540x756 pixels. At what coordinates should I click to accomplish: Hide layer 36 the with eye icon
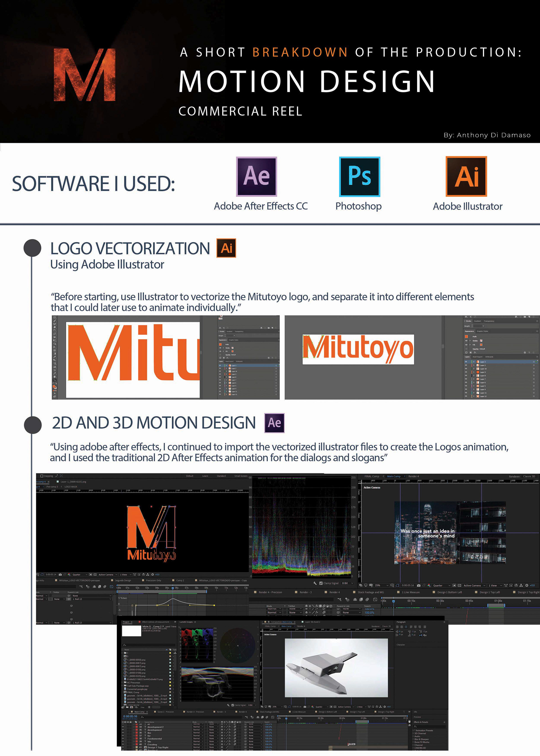point(123,733)
